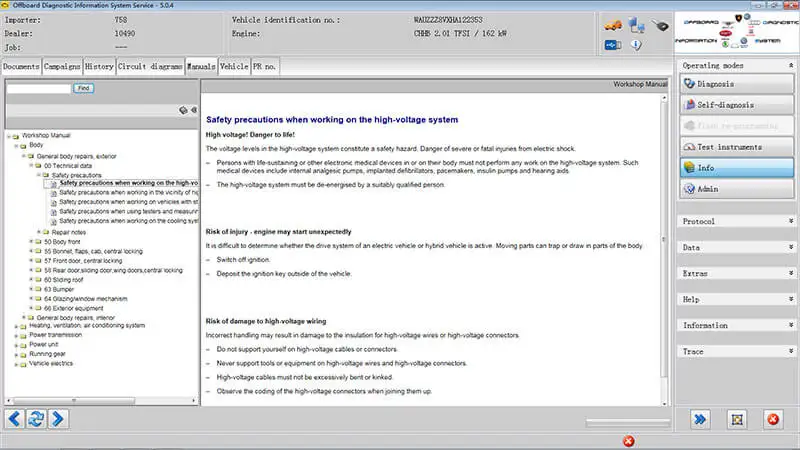The image size is (800, 450).
Task: Refresh using the circular arrows button
Action: (36, 419)
